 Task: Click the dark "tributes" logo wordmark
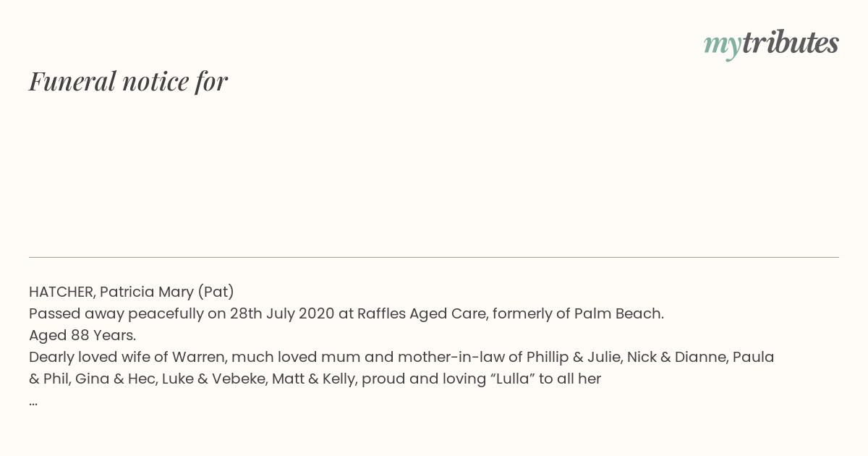point(790,43)
